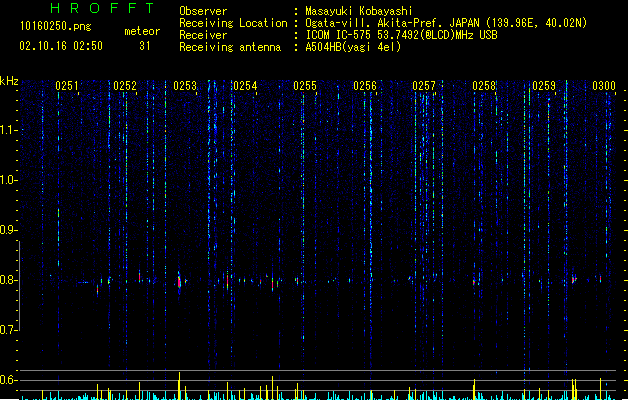Click the 0252 time marker

click(125, 86)
